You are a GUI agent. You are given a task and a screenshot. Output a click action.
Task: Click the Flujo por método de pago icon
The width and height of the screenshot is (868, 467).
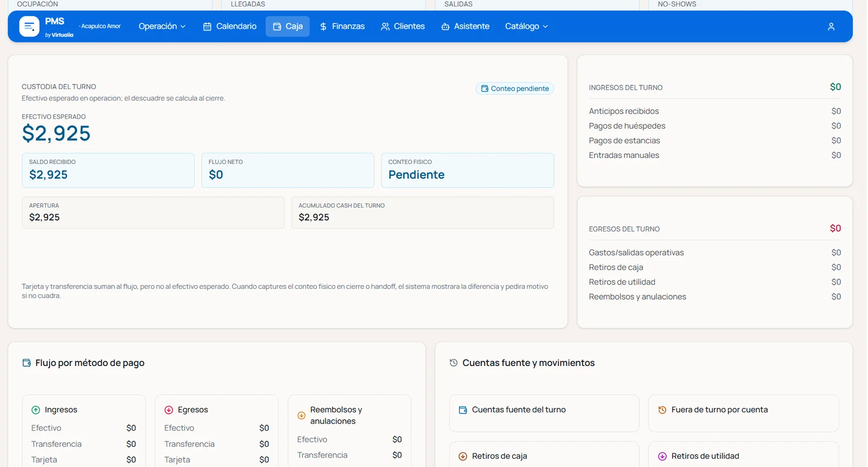click(27, 363)
